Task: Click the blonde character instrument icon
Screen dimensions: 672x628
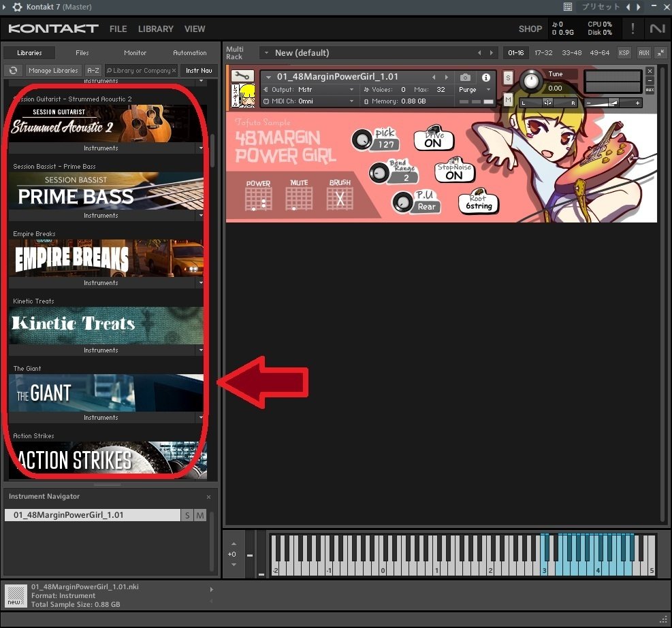Action: point(243,95)
